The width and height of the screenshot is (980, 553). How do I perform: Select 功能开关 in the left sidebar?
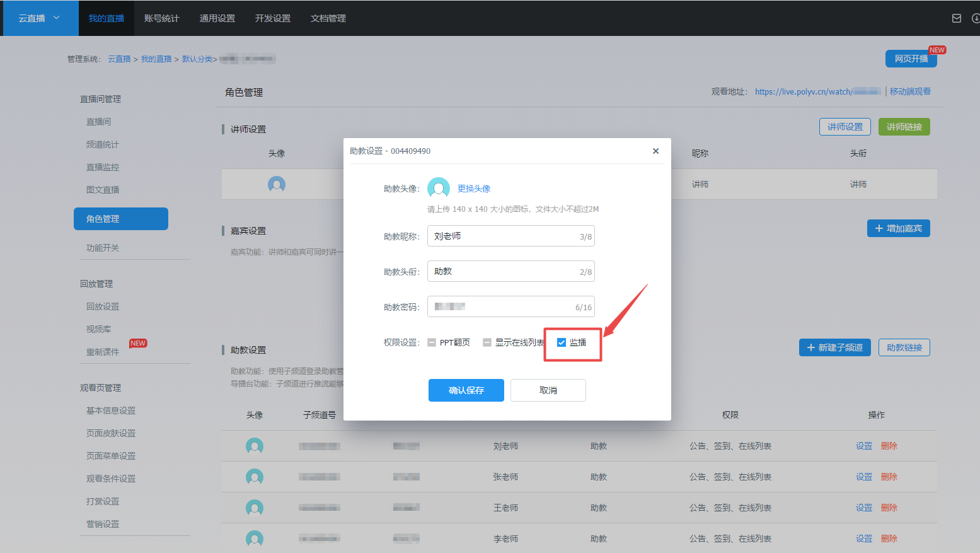pyautogui.click(x=103, y=248)
